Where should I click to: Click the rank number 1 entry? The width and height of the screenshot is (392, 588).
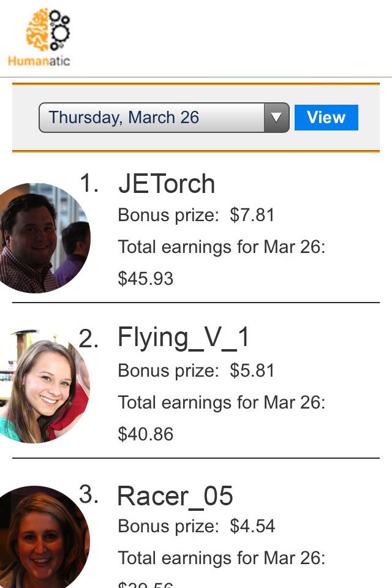tap(89, 183)
